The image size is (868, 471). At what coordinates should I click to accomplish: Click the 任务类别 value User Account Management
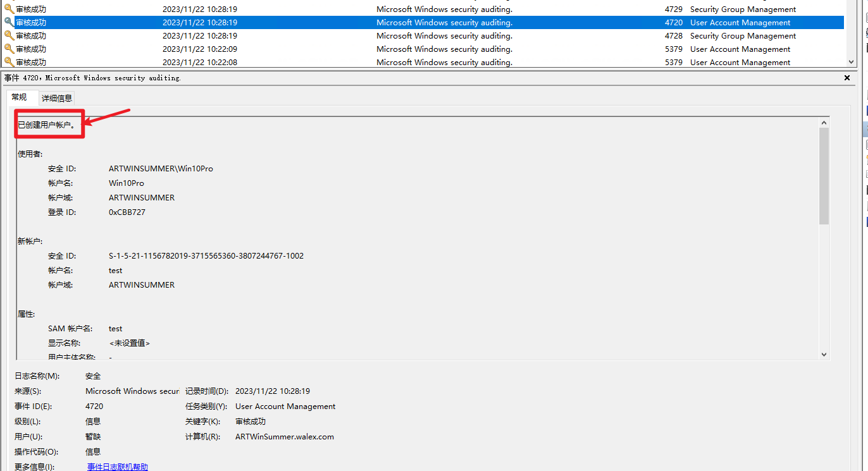tap(285, 407)
